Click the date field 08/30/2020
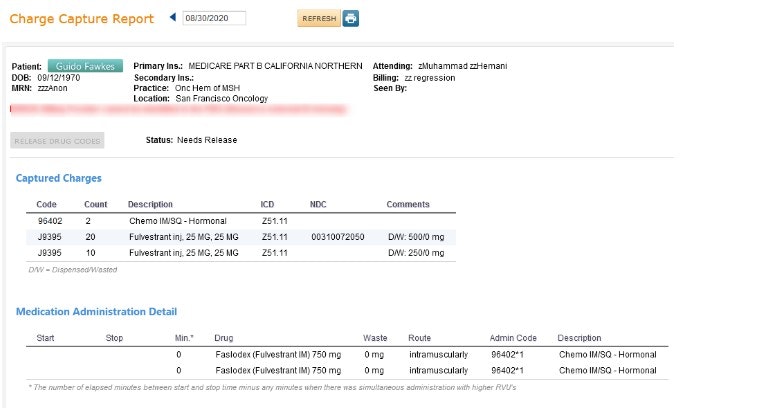 point(214,18)
